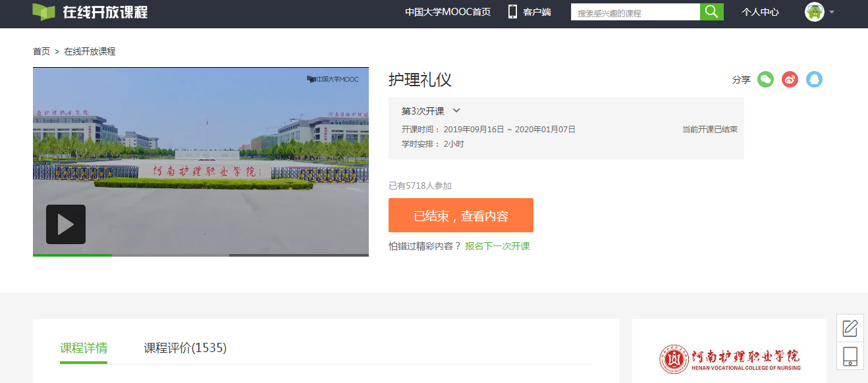Play the course intro video
Viewport: 868px width, 383px height.
point(66,224)
